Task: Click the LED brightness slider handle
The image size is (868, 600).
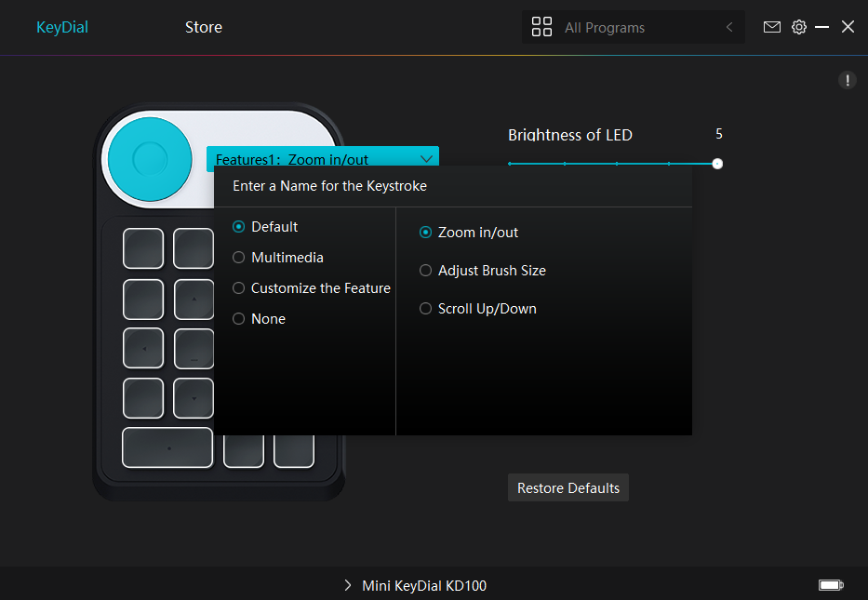Action: (717, 164)
